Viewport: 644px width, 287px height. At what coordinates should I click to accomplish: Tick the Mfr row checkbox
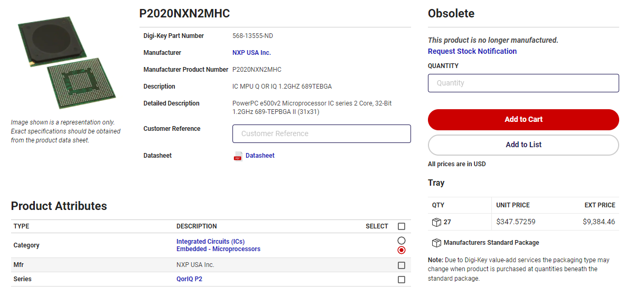tap(402, 265)
